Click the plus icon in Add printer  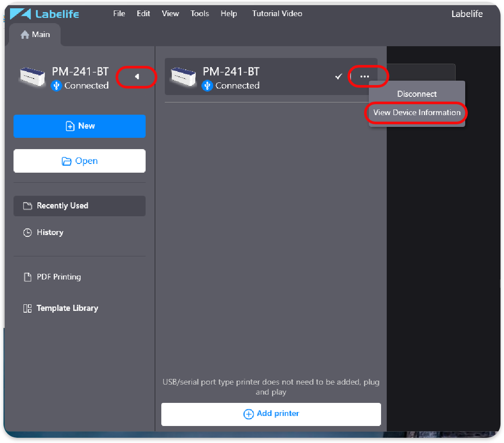point(249,414)
